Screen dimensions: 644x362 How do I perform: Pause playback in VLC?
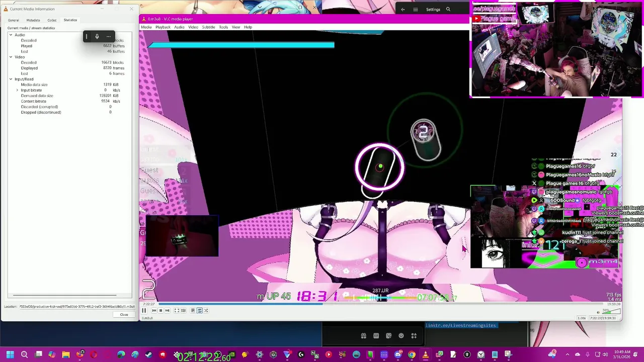pos(144,310)
